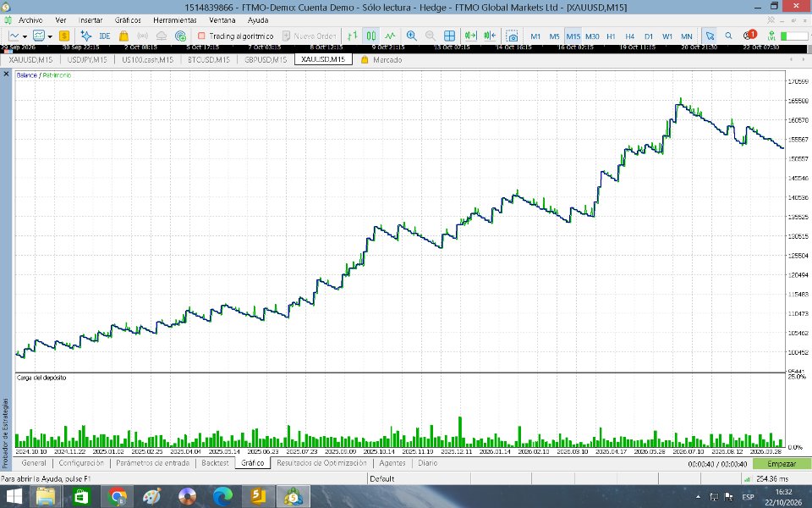Click the tile windows grid icon

coord(449,36)
